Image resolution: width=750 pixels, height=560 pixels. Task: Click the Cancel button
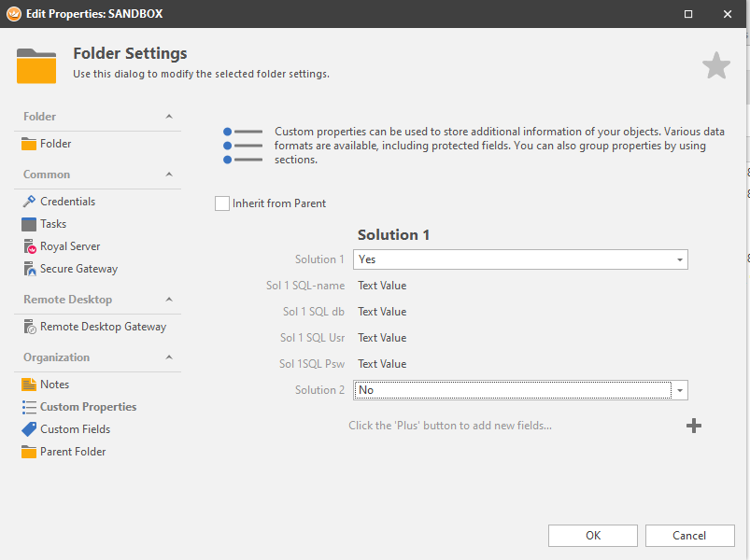point(689,536)
